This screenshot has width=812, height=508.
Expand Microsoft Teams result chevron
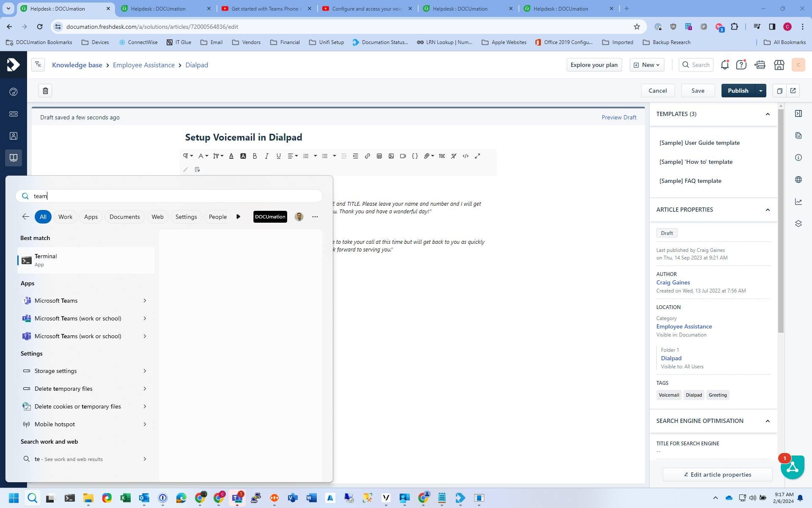click(x=145, y=301)
